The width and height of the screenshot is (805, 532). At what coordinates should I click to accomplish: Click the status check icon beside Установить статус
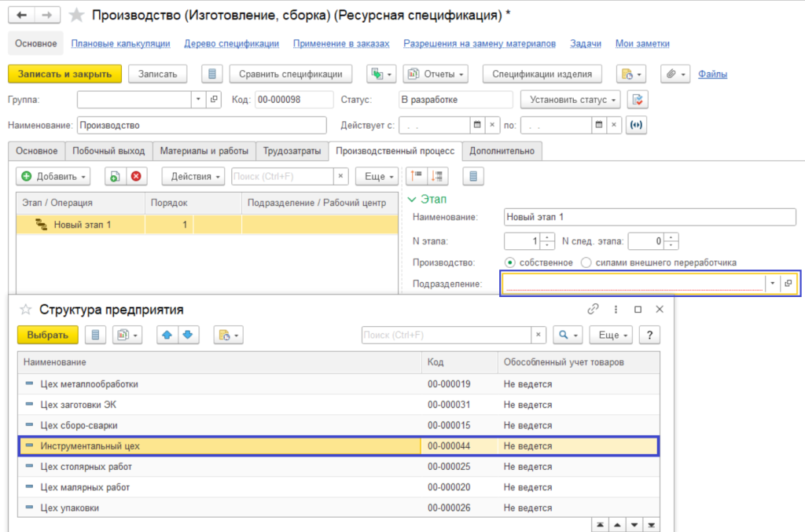[x=637, y=100]
